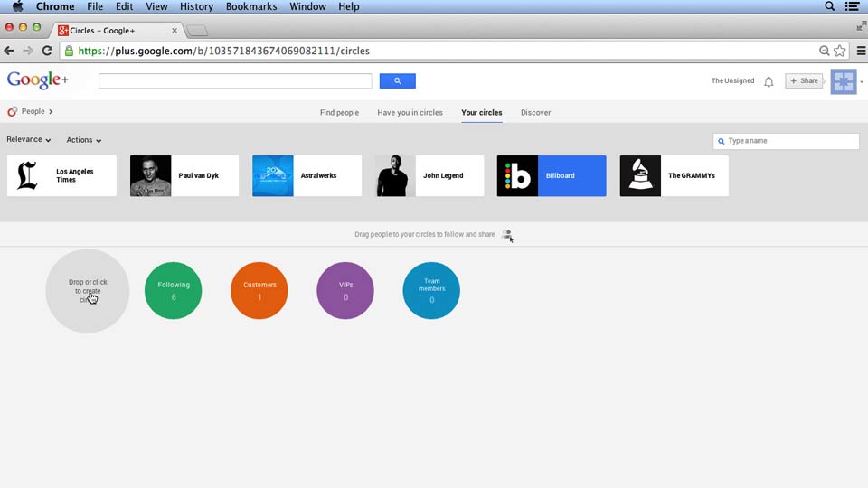Click the Google+ logo

click(x=38, y=80)
